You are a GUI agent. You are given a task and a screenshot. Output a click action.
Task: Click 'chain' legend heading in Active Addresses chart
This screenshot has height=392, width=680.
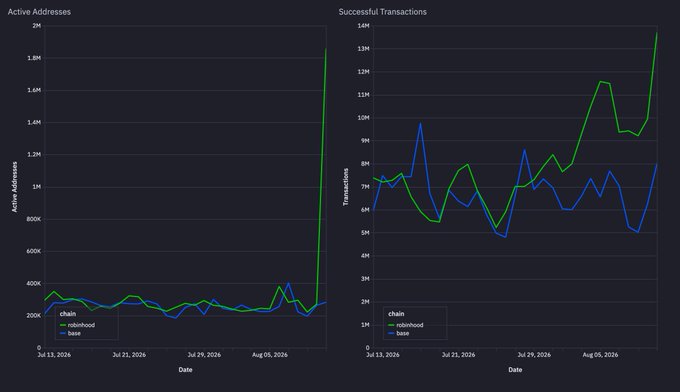(x=68, y=314)
